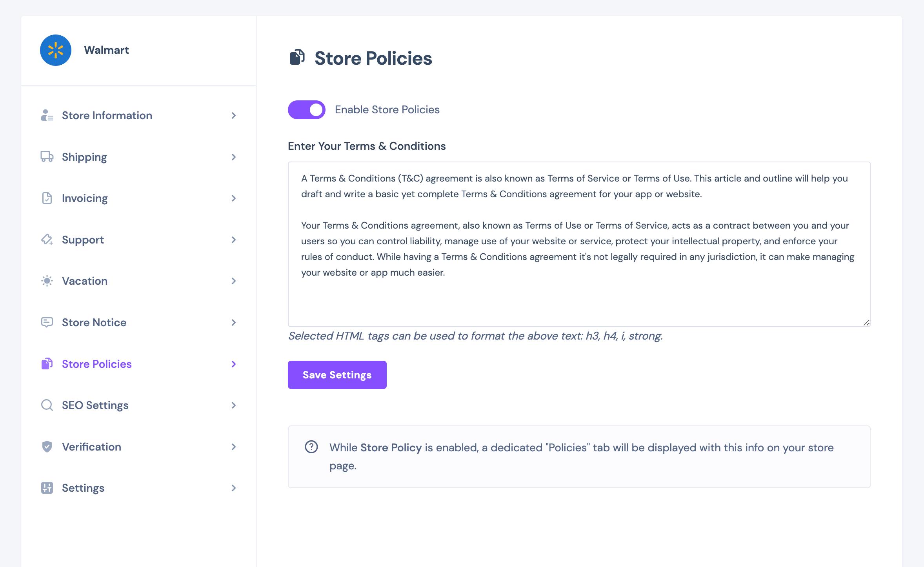The width and height of the screenshot is (924, 567).
Task: Click the SEO Settings magnifier icon
Action: [47, 405]
